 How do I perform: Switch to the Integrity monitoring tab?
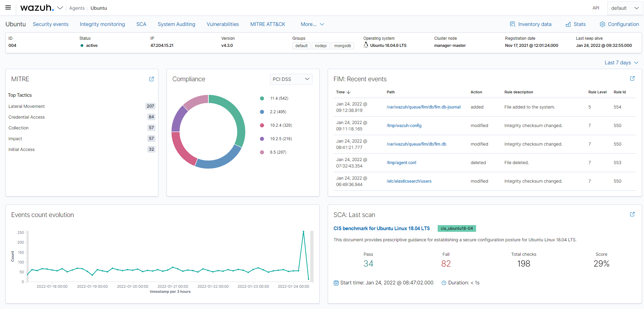[x=102, y=24]
